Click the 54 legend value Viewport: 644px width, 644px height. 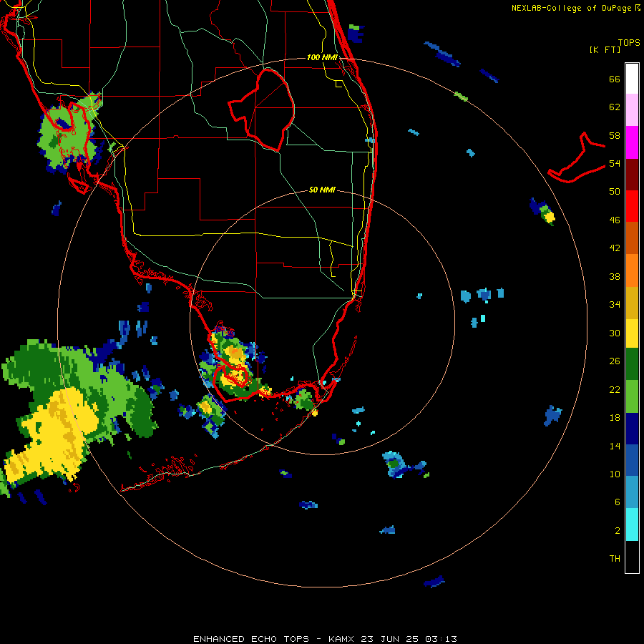pyautogui.click(x=615, y=163)
